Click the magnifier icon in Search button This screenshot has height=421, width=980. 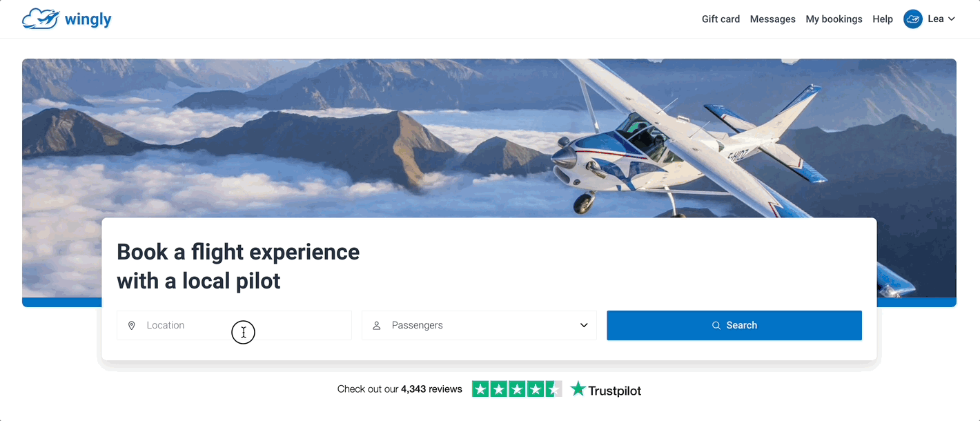(716, 325)
